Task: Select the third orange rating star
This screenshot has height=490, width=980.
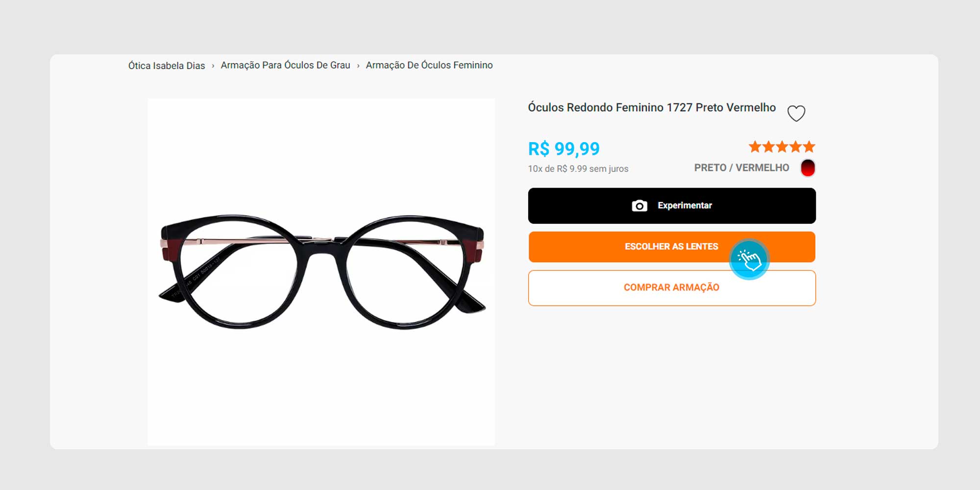Action: point(782,147)
